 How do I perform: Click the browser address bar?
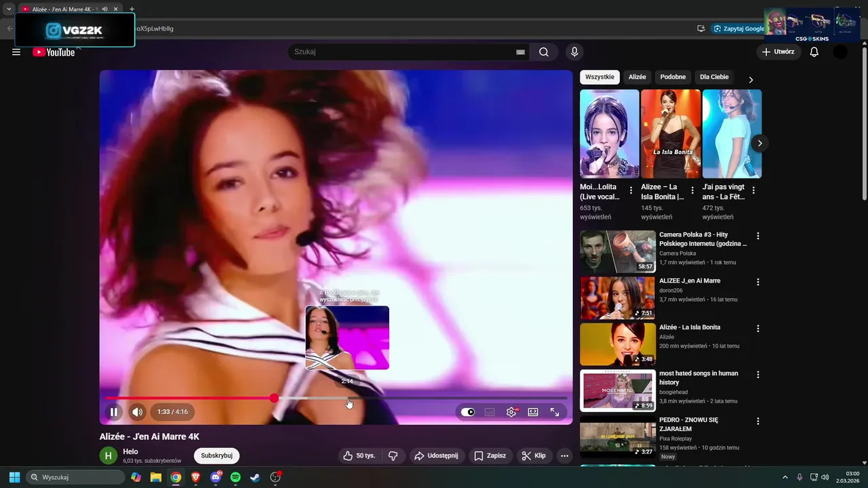pyautogui.click(x=414, y=28)
